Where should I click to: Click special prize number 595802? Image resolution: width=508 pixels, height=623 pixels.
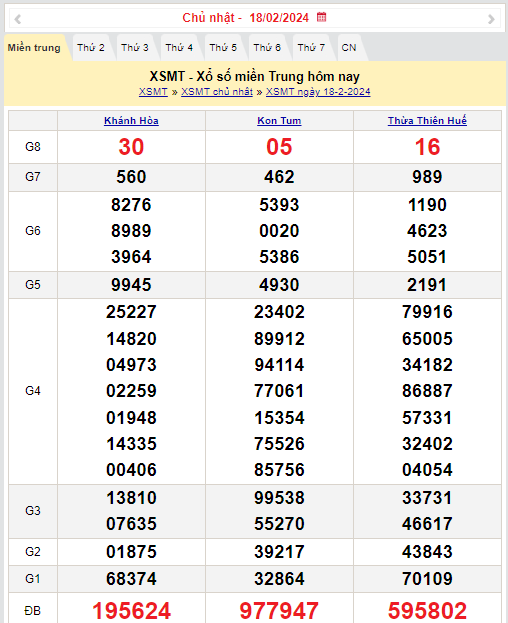click(x=427, y=611)
